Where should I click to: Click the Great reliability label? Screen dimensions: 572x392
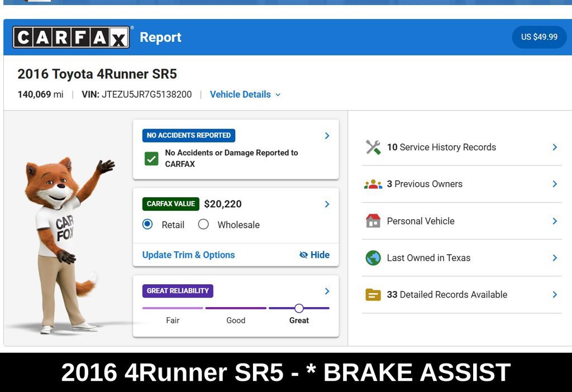(x=299, y=321)
